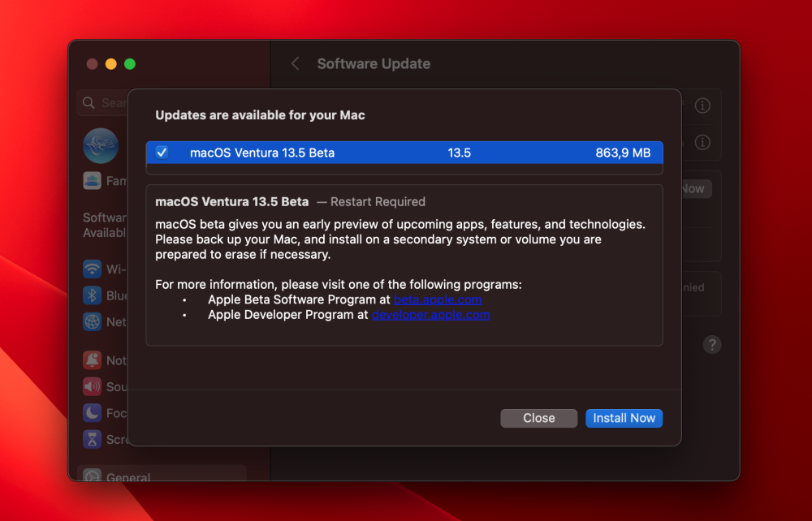Open the developer.apple.com link
Viewport: 812px width, 521px height.
point(431,315)
